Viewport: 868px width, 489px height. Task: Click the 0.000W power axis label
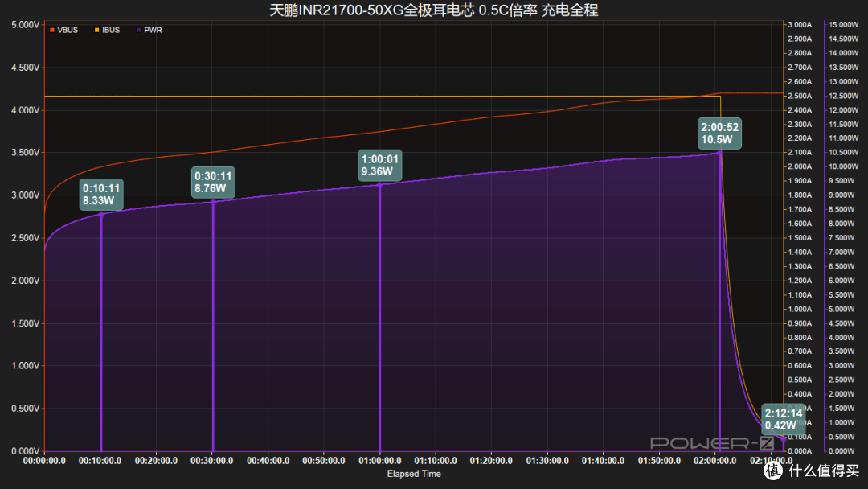(841, 451)
